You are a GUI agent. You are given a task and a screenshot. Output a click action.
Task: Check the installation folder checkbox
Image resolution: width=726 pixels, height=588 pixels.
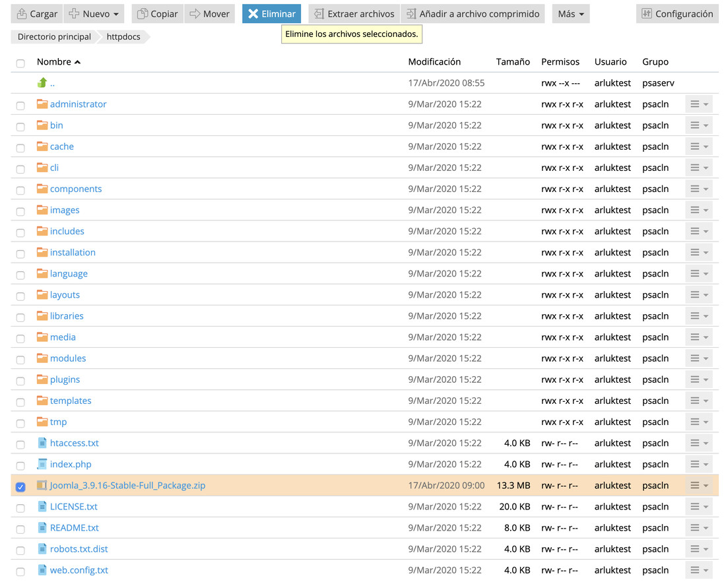(x=20, y=253)
